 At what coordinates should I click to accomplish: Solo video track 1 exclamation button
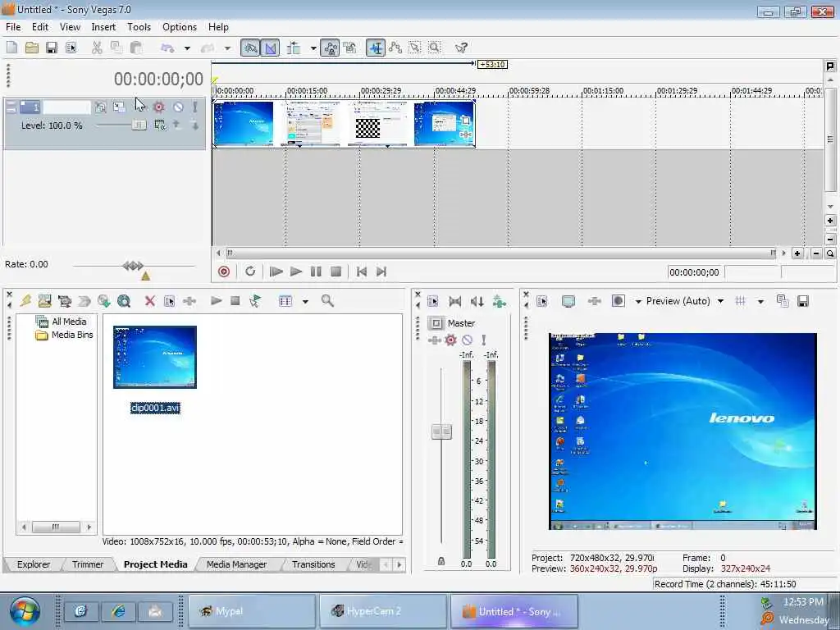point(195,107)
